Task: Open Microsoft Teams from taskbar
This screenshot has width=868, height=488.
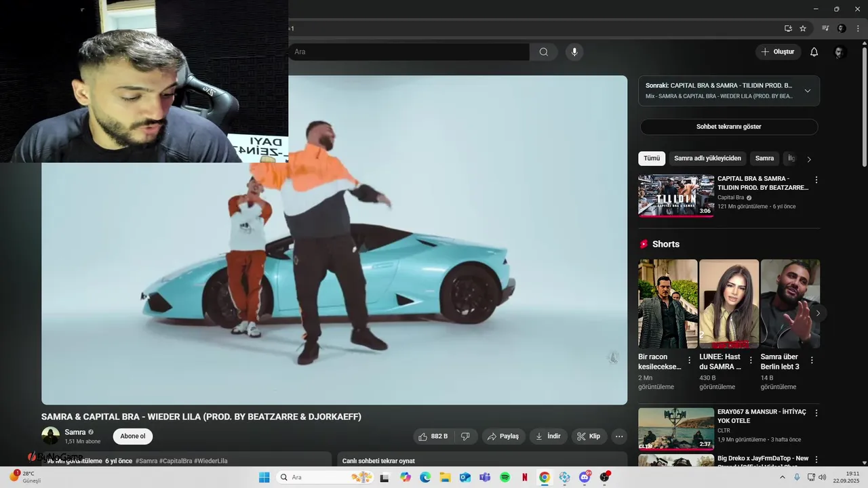Action: 485,477
